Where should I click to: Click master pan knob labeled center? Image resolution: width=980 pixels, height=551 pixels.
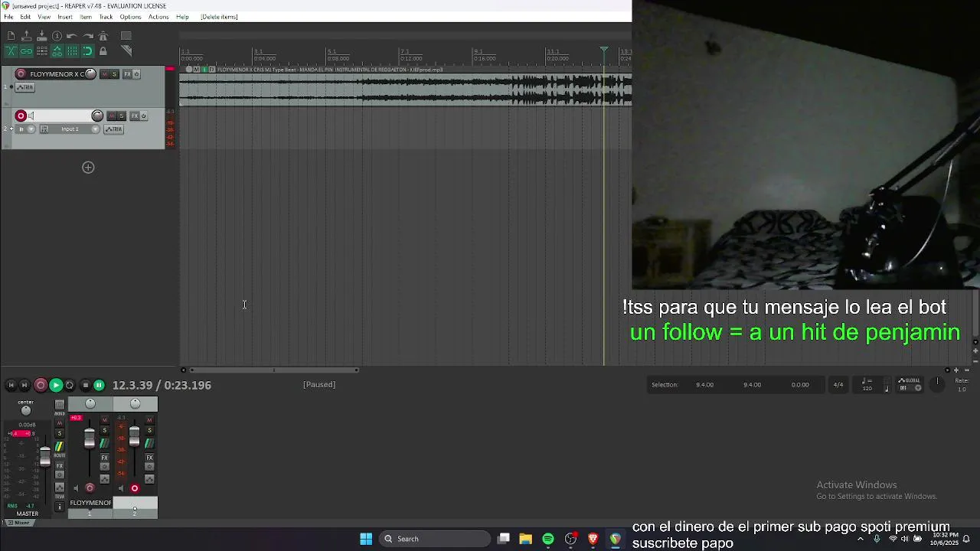click(26, 411)
